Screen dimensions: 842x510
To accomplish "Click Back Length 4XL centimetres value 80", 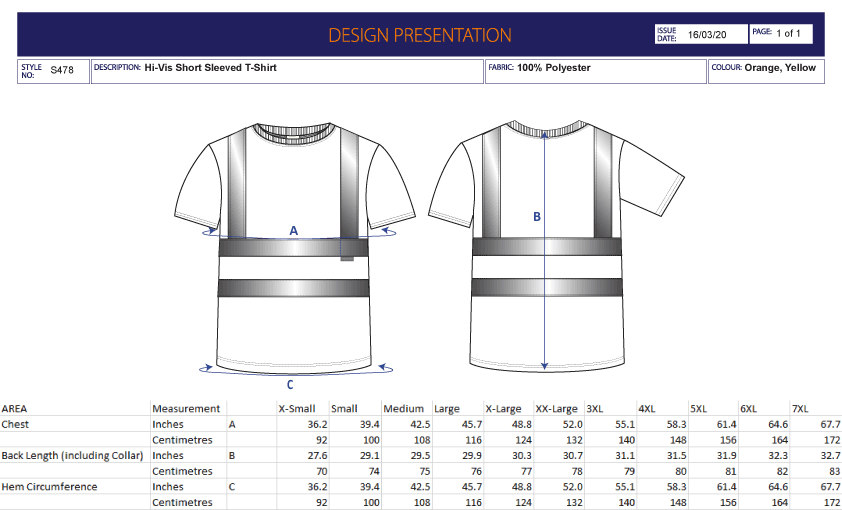I will [x=681, y=471].
